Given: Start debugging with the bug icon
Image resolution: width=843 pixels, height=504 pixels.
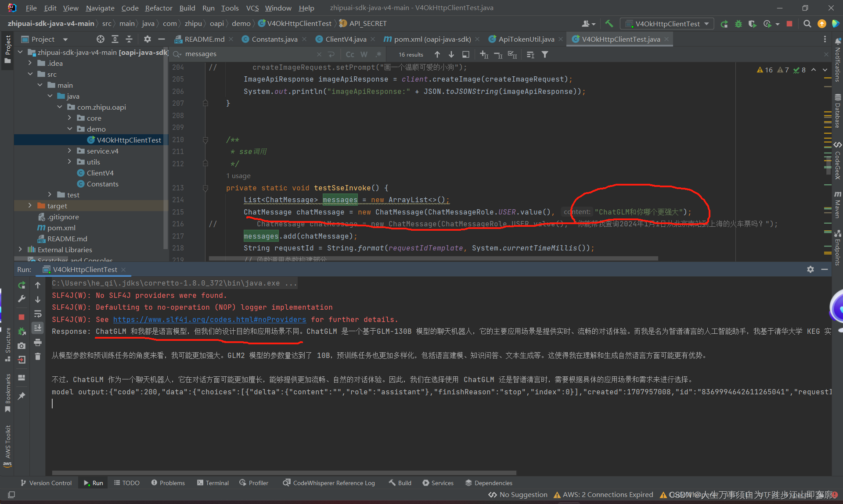Looking at the screenshot, I should (x=738, y=24).
